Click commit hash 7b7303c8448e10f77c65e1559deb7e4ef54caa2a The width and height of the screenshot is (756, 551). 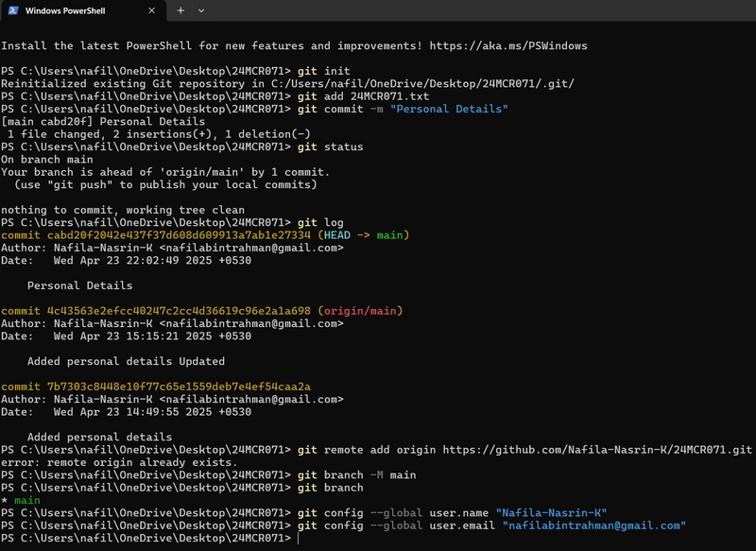point(179,387)
